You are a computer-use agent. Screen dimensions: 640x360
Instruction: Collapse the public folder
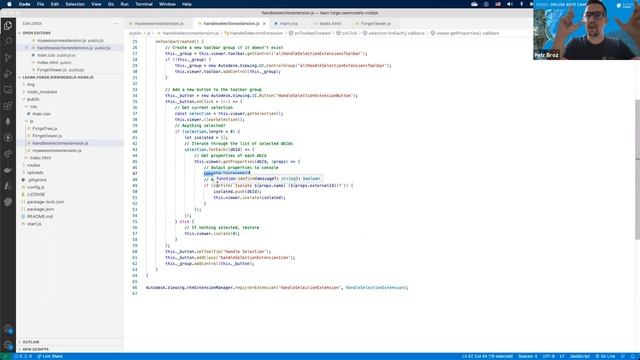70,99
